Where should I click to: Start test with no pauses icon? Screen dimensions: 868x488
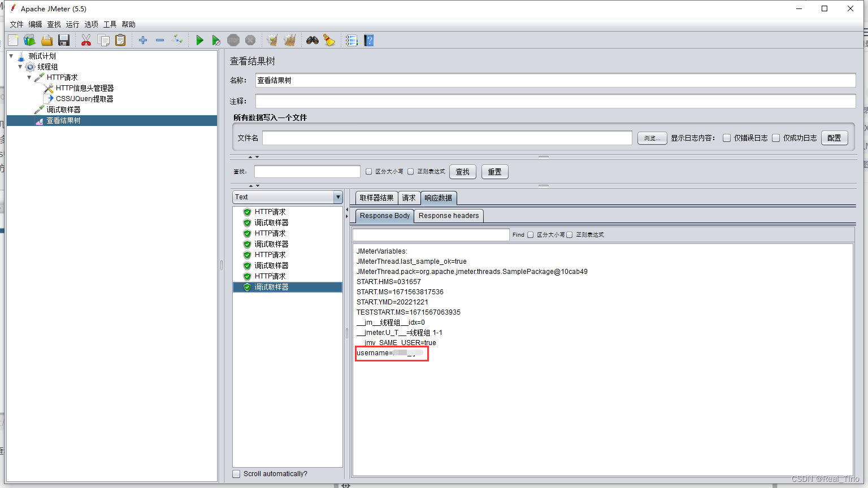pyautogui.click(x=216, y=40)
